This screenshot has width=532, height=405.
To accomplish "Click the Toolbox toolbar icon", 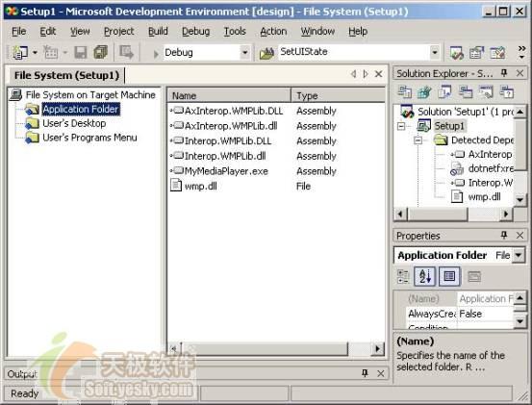I will pos(497,53).
